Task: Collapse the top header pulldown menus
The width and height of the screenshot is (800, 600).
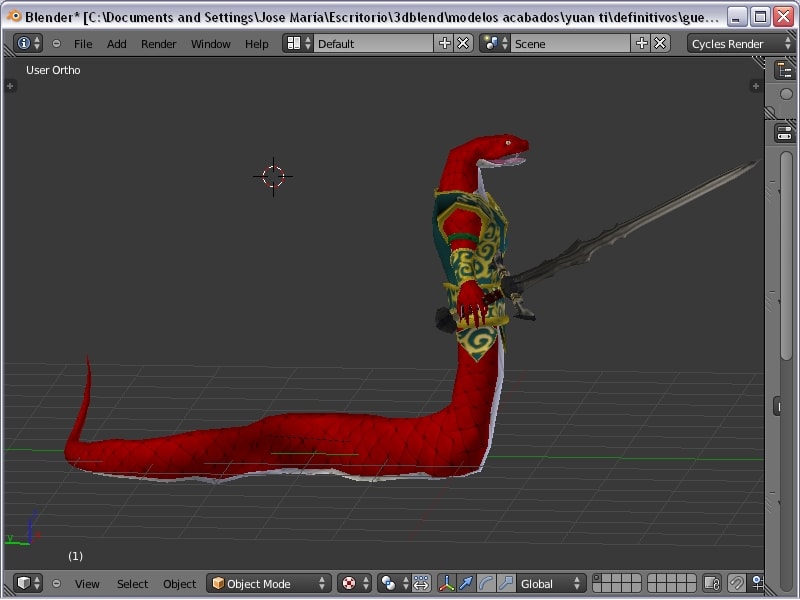Action: point(56,44)
